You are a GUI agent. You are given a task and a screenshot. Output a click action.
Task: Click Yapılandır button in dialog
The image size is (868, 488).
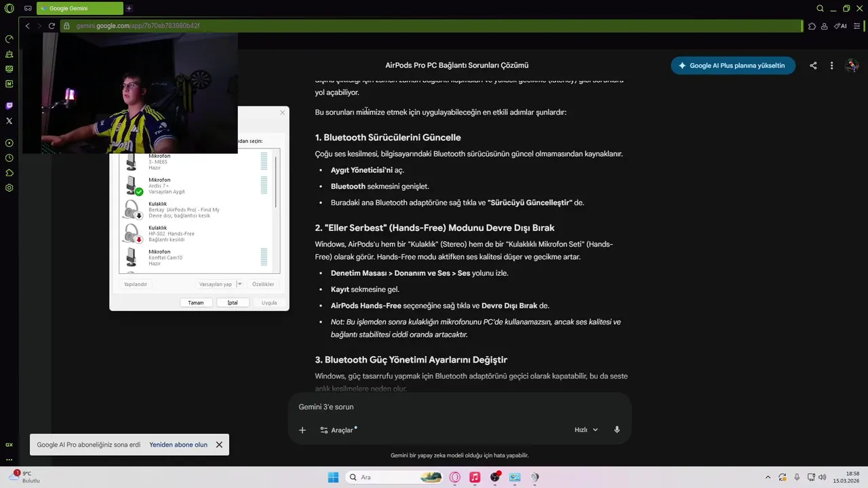point(136,284)
